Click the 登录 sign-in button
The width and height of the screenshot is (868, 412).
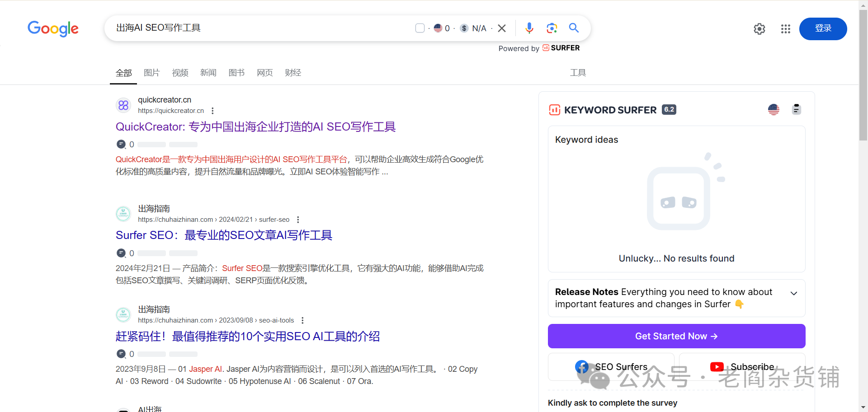click(823, 28)
